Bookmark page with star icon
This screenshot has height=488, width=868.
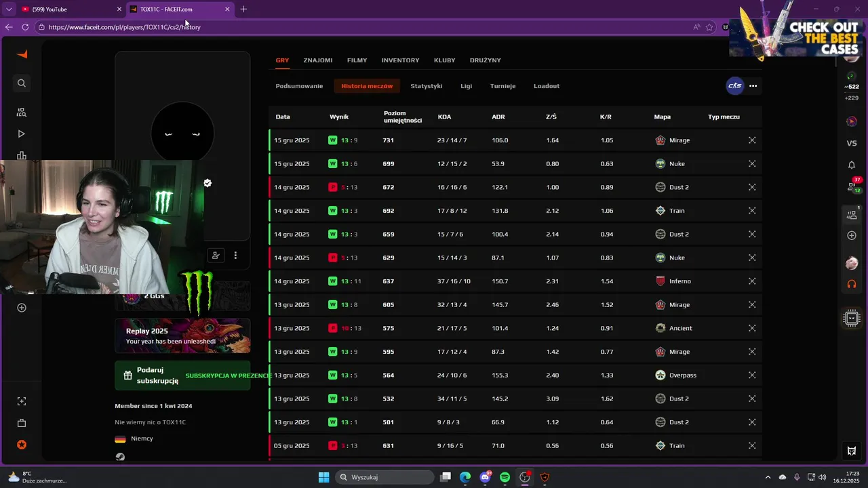coord(709,27)
